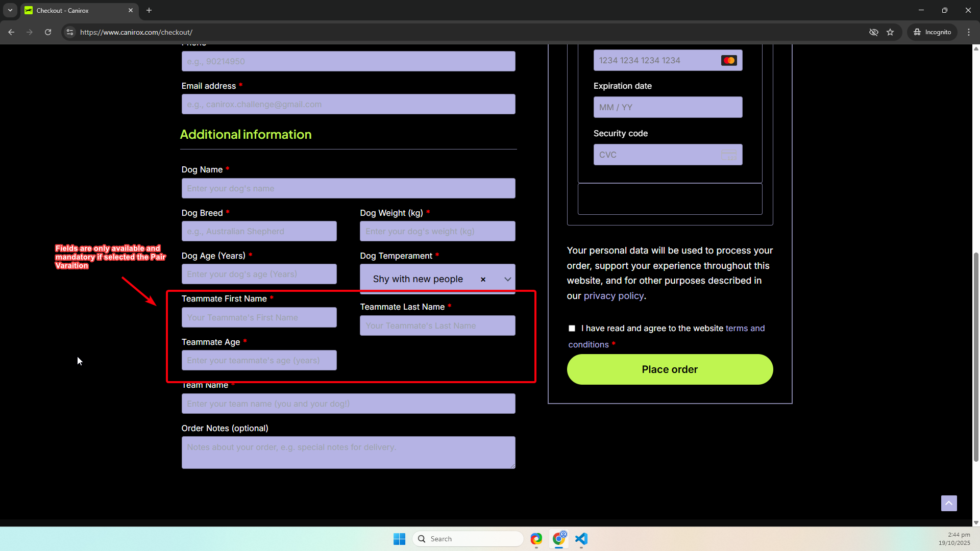Click the browser back arrow
The image size is (980, 551).
pos(11,32)
